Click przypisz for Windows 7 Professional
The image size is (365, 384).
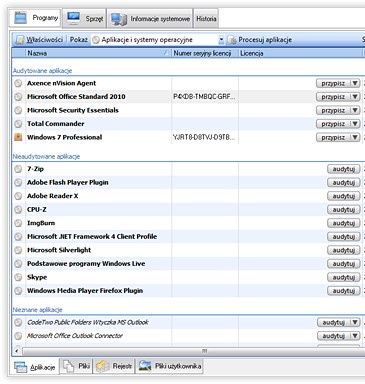[x=333, y=137]
